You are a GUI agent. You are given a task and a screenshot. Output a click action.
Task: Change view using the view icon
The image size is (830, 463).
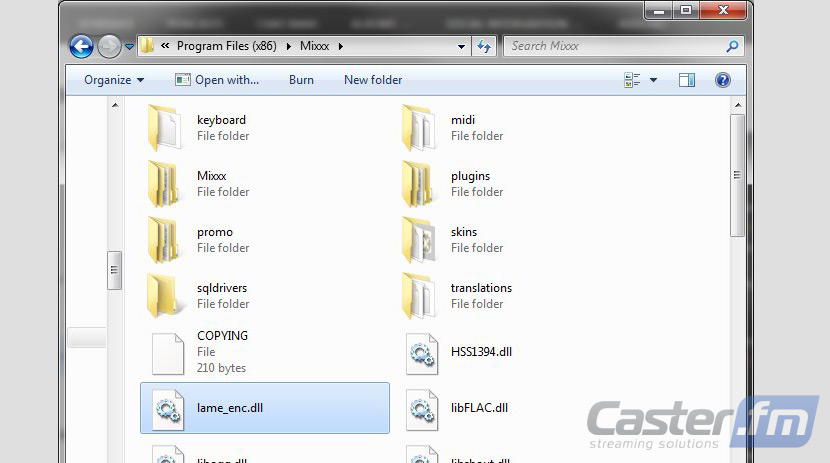point(632,80)
